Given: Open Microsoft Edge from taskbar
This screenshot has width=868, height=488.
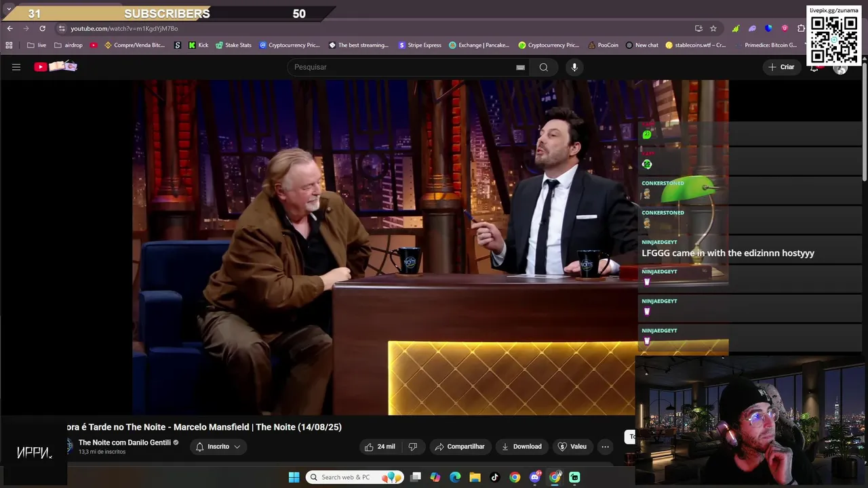Looking at the screenshot, I should point(455,477).
